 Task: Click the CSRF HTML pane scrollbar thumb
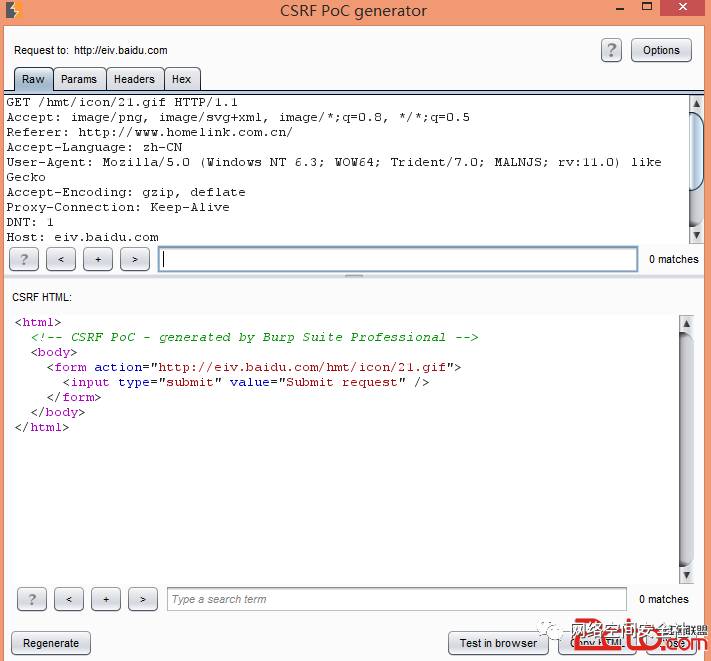click(x=687, y=449)
